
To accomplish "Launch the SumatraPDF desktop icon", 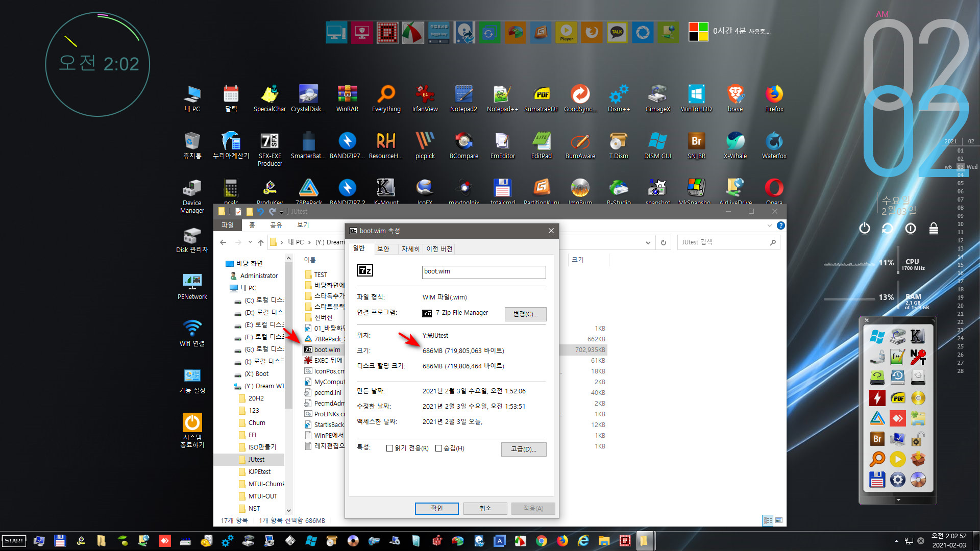I will pyautogui.click(x=541, y=98).
